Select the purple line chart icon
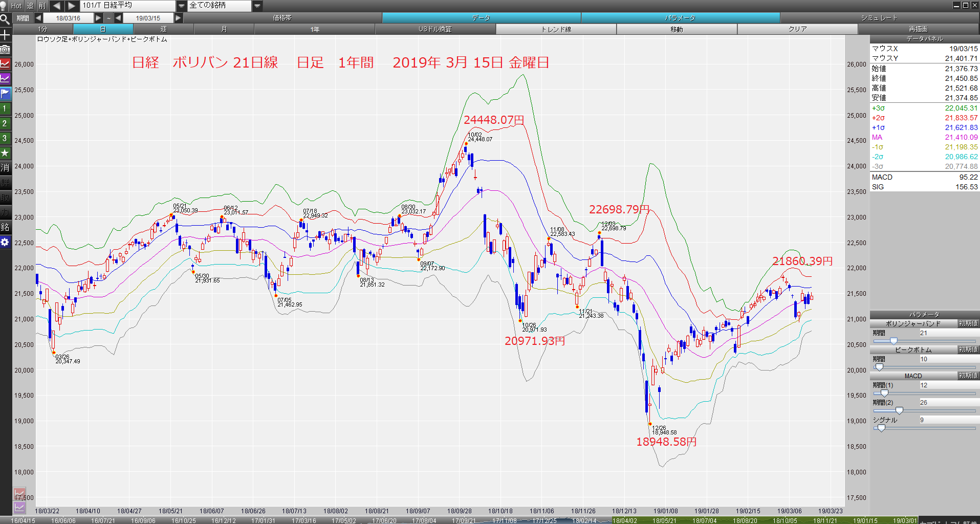The image size is (980, 524). (x=5, y=79)
